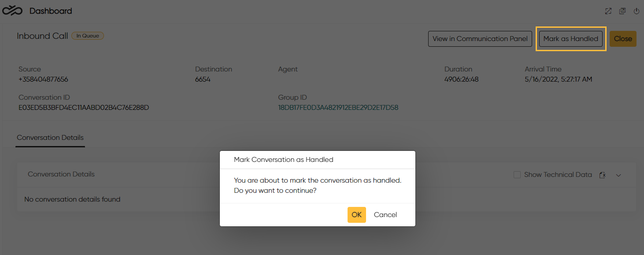Click the infinity logo beside Dashboard
The image size is (644, 255).
12,11
